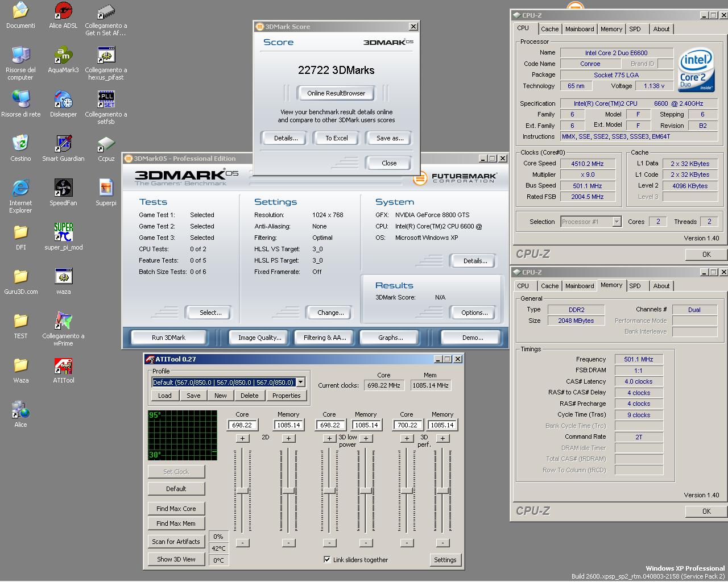Launch ATITool desktop icon

point(63,370)
